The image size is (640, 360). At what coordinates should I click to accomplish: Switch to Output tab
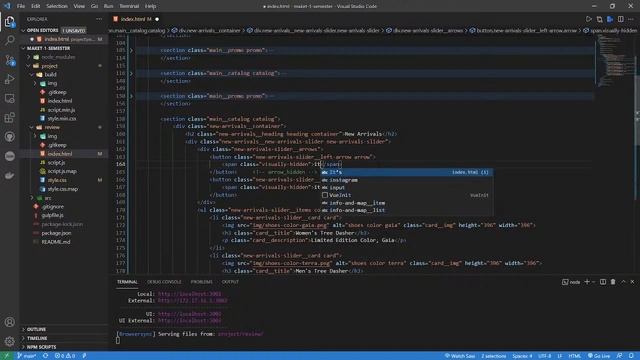point(230,282)
